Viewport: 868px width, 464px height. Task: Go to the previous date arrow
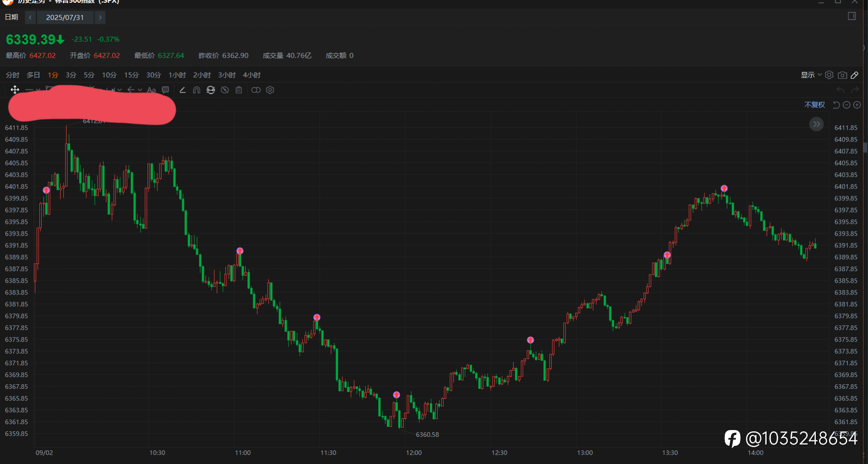[30, 18]
